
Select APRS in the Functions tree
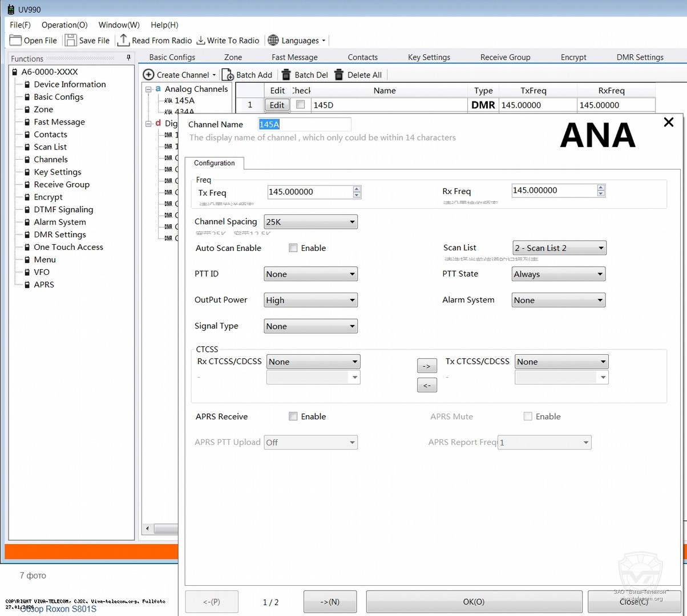[44, 285]
